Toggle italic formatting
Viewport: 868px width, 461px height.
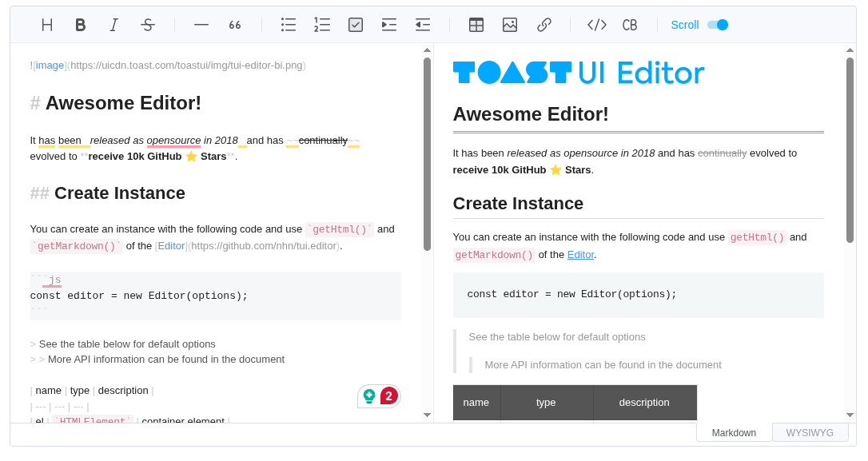tap(113, 25)
